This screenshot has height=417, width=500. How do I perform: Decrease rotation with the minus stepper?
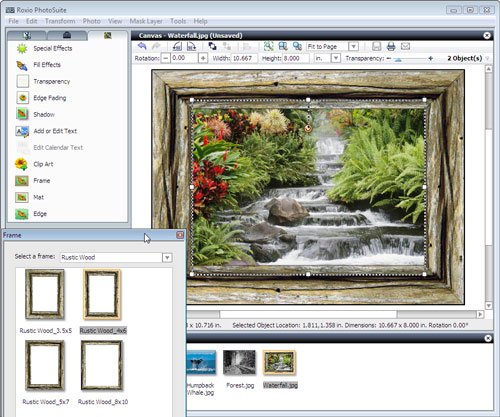tap(166, 58)
